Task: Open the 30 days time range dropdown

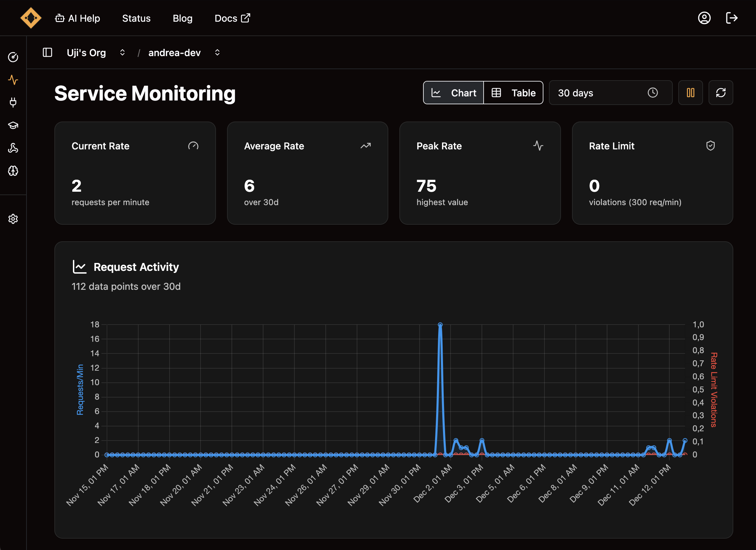Action: tap(611, 93)
